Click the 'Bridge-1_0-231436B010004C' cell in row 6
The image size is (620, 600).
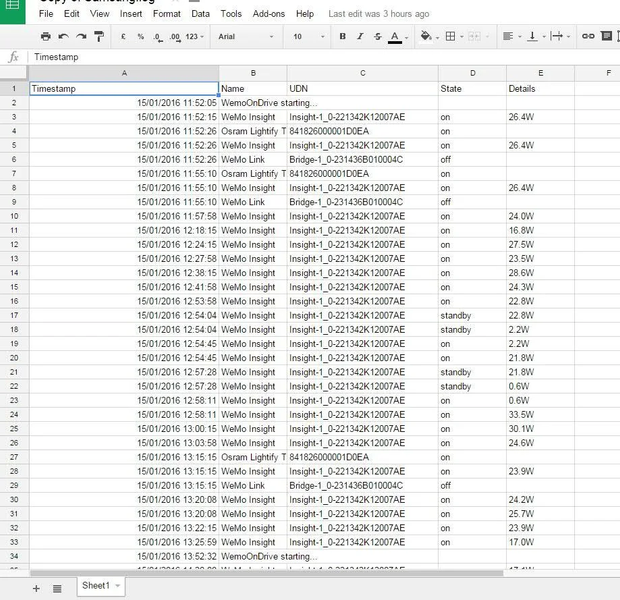(x=363, y=159)
